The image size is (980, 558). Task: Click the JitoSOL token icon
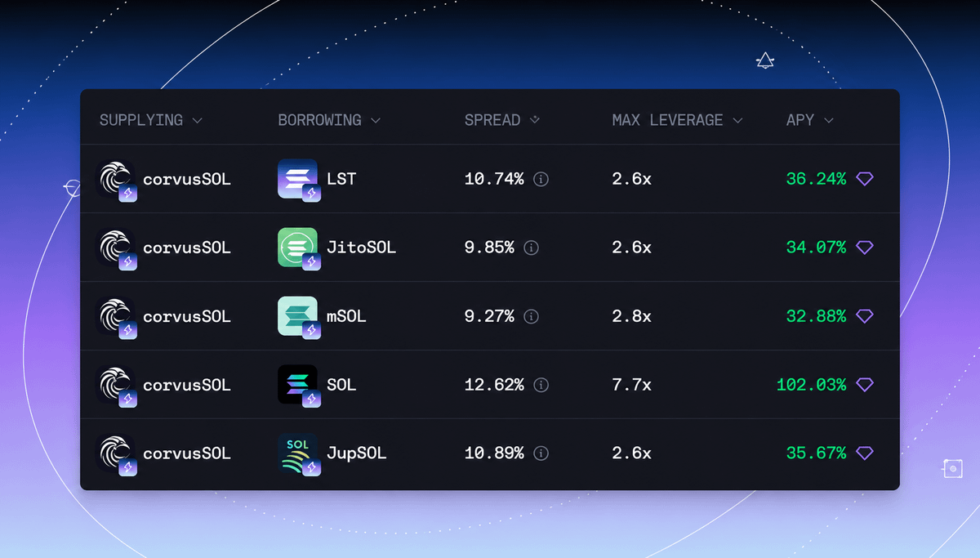pyautogui.click(x=298, y=248)
